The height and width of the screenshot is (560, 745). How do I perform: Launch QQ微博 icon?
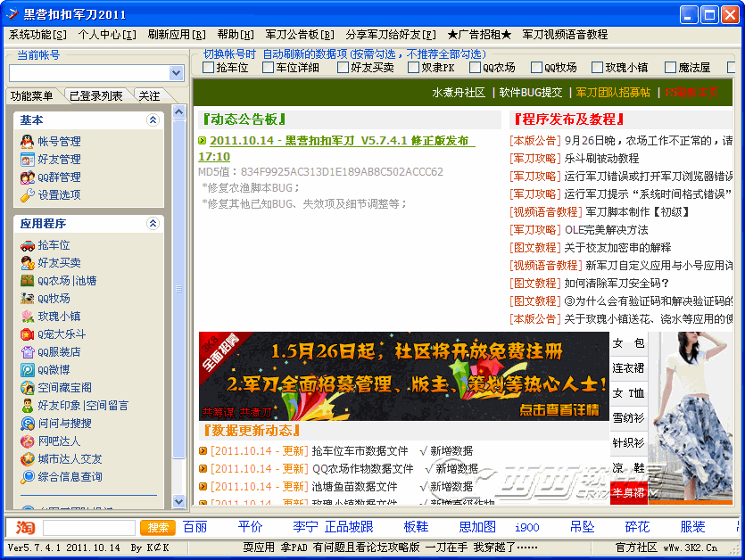[x=27, y=369]
